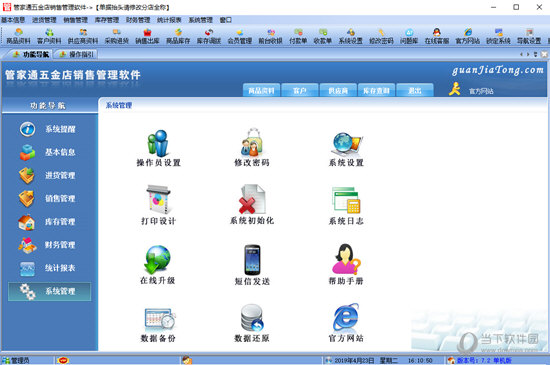
Task: Select 统计报表 in left sidebar
Action: click(x=49, y=268)
